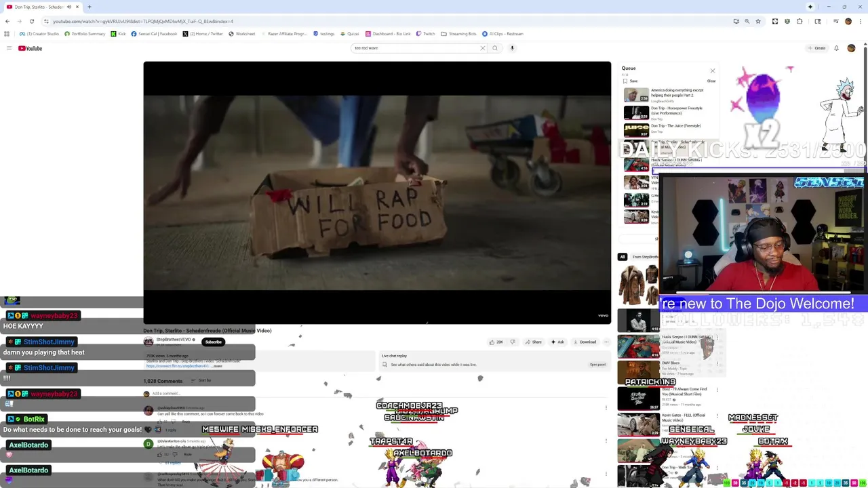The width and height of the screenshot is (868, 488).
Task: Open the Create button on YouTube
Action: [816, 48]
